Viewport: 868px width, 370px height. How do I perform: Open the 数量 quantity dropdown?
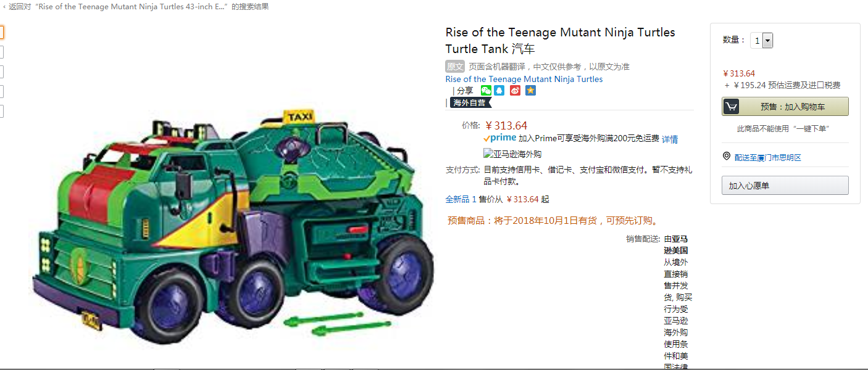click(762, 41)
